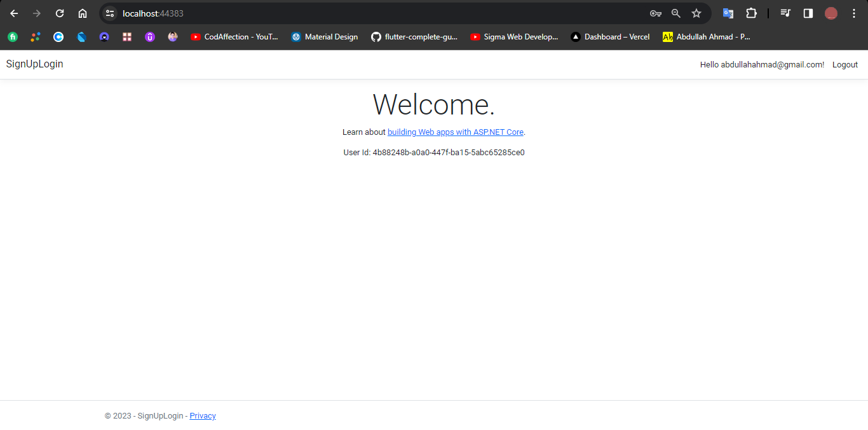Go back using the browser back arrow
Screen dimensions: 868x430
click(x=14, y=13)
